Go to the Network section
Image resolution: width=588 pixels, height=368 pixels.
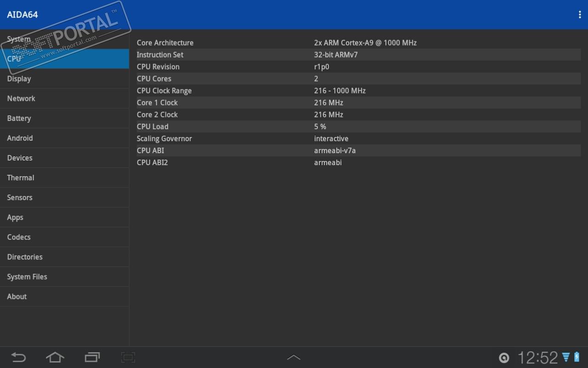(x=64, y=98)
